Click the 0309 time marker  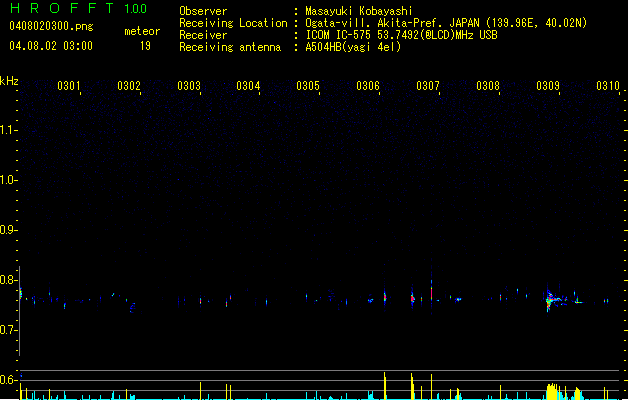(548, 86)
